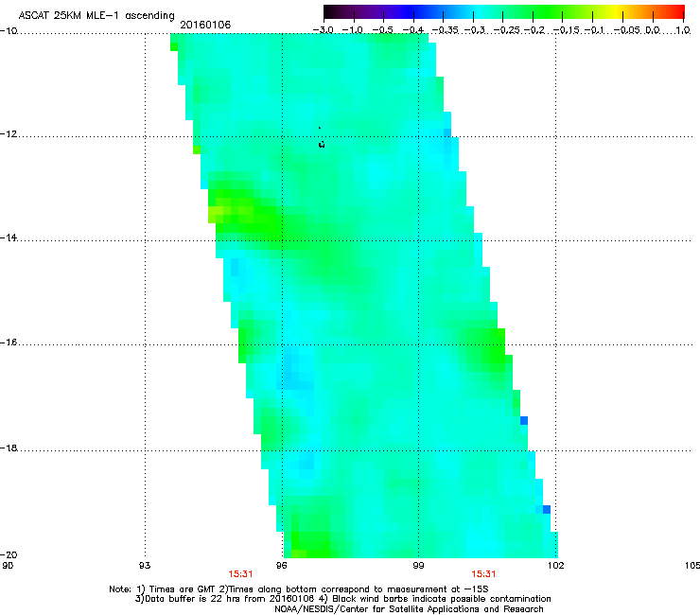Click the colorbar label "0.0"

tap(653, 30)
